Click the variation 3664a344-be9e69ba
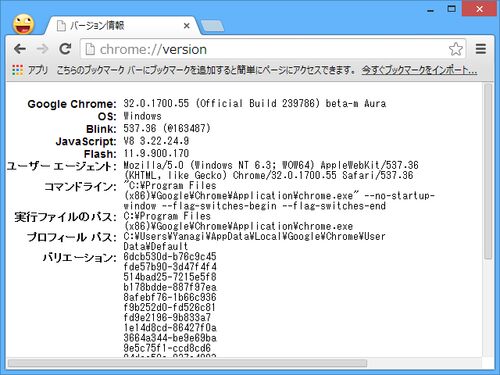The image size is (500, 375). coord(170,338)
